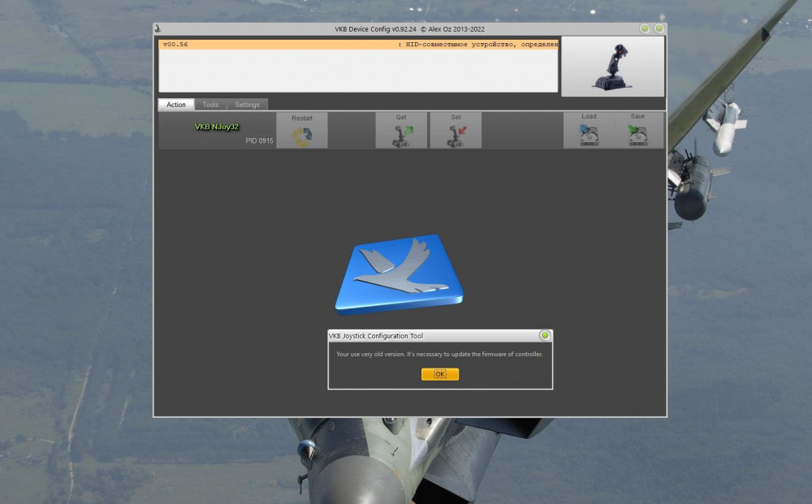
Task: Open the Settings tab
Action: coord(247,105)
